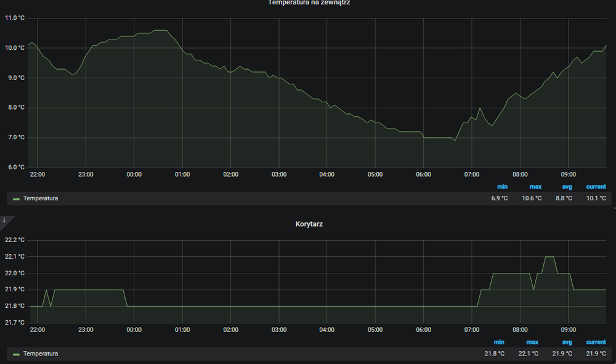616x364 pixels.
Task: Sort Korytarz legend by max header
Action: (532, 342)
